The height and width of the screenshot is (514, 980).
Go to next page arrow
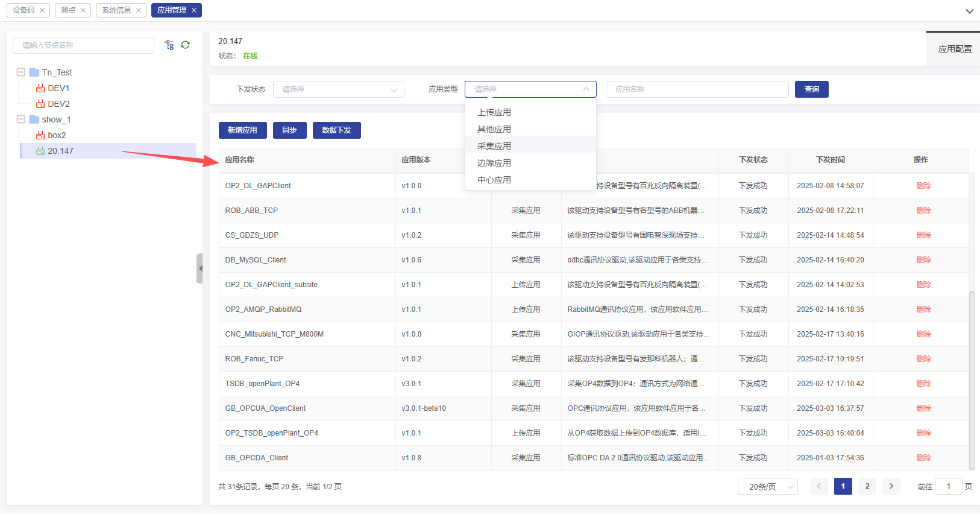(891, 486)
